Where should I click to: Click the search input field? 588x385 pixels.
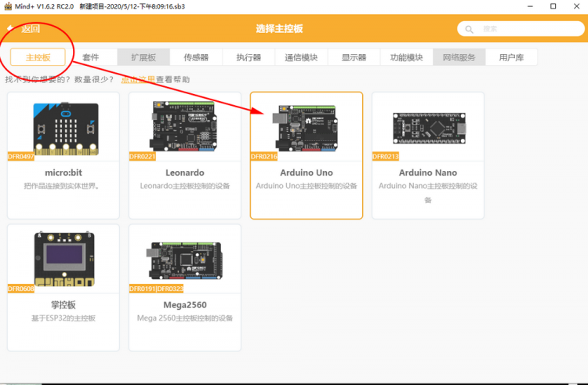pyautogui.click(x=521, y=29)
